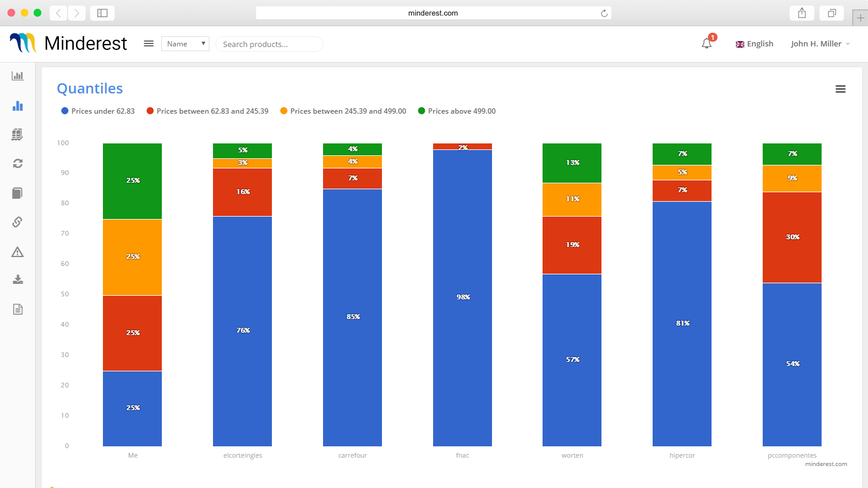Toggle the hamburger menu next to logo
The height and width of the screenshot is (488, 868).
[x=149, y=43]
